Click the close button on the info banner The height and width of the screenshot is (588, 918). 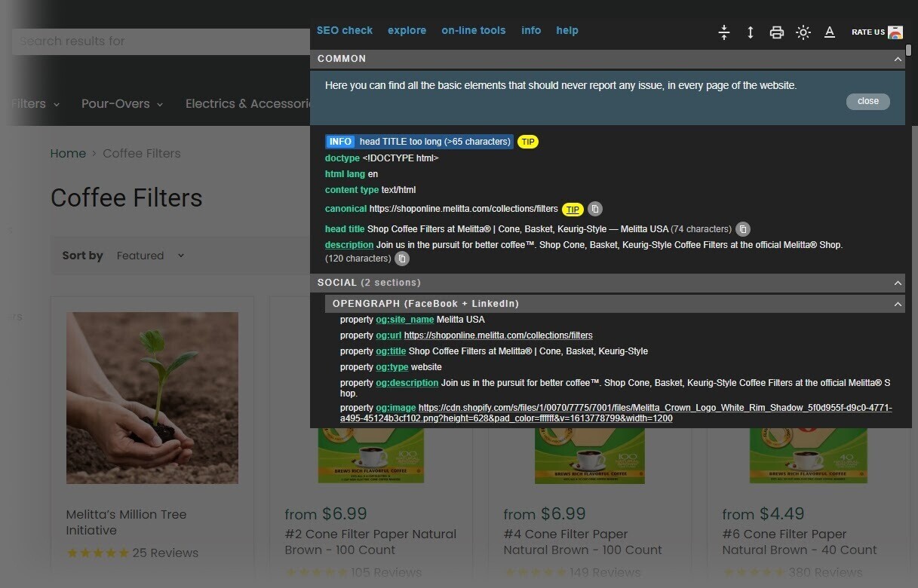pyautogui.click(x=867, y=100)
